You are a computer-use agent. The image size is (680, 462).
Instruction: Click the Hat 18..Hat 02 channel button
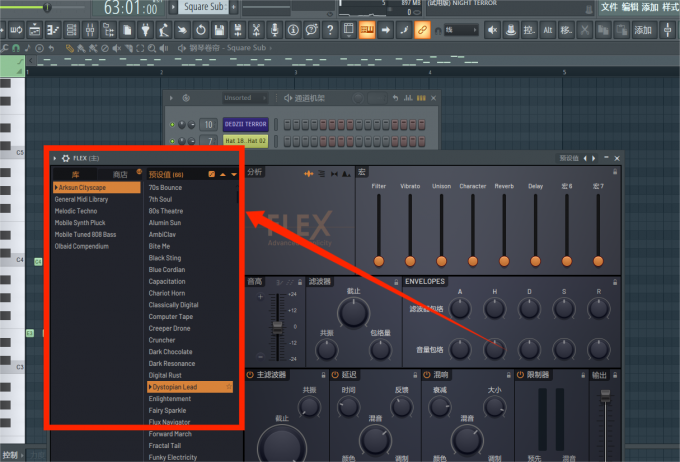coord(245,141)
